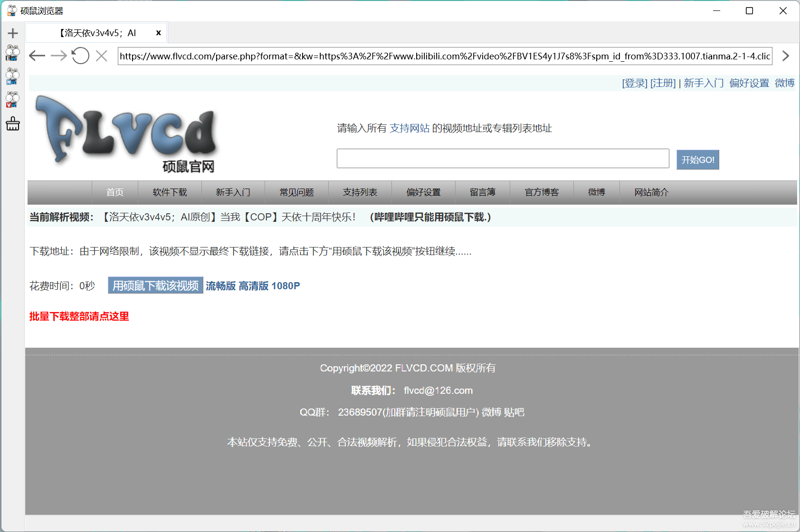Click the browser address bar URL field
This screenshot has height=532, width=800.
click(445, 56)
